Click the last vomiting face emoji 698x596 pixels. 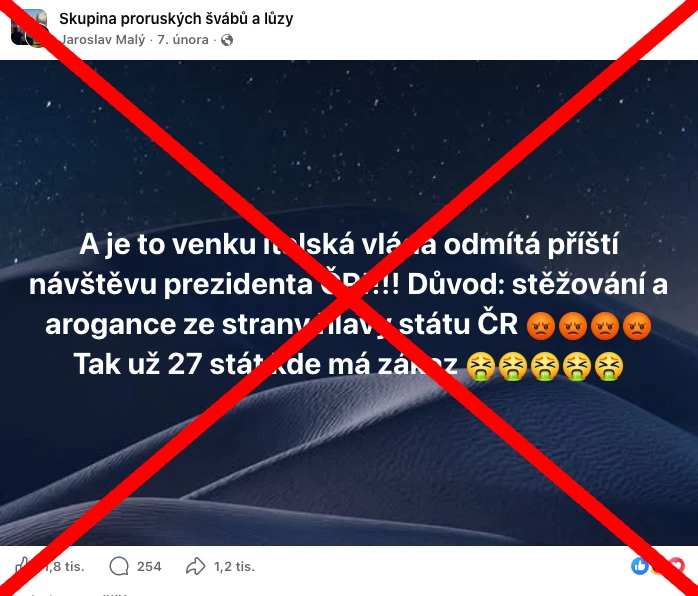pos(609,366)
